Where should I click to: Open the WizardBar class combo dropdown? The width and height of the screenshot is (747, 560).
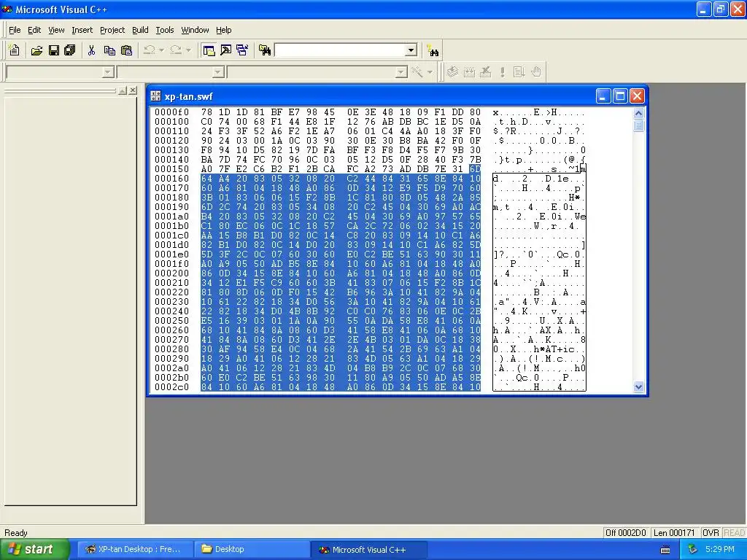(108, 72)
